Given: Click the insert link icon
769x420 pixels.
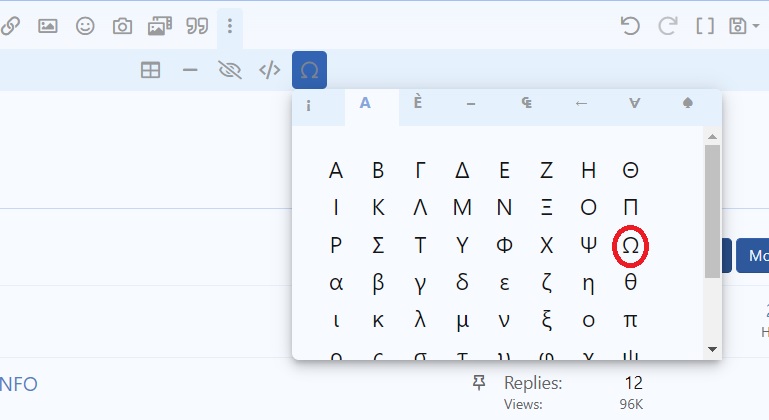Looking at the screenshot, I should click(10, 27).
